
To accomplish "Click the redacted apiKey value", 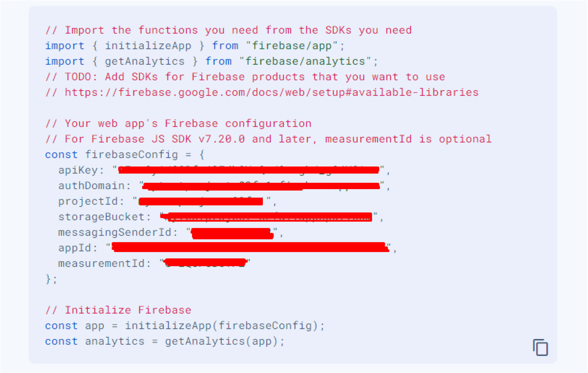I will point(248,170).
